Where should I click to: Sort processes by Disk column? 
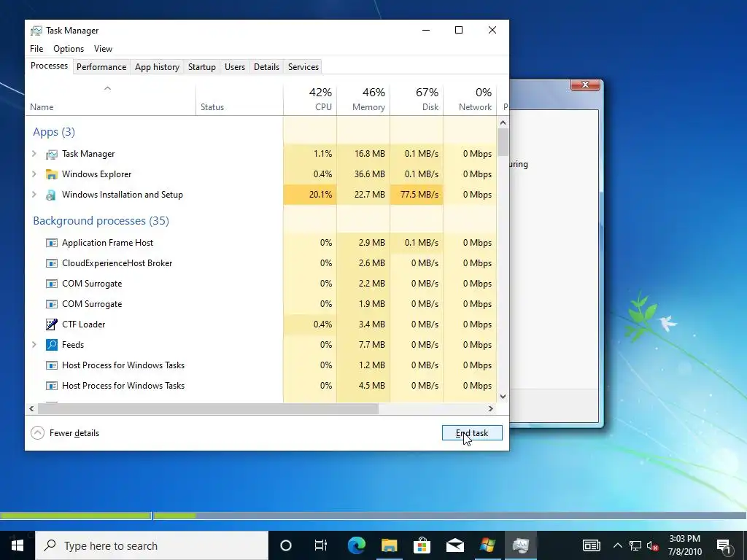417,100
